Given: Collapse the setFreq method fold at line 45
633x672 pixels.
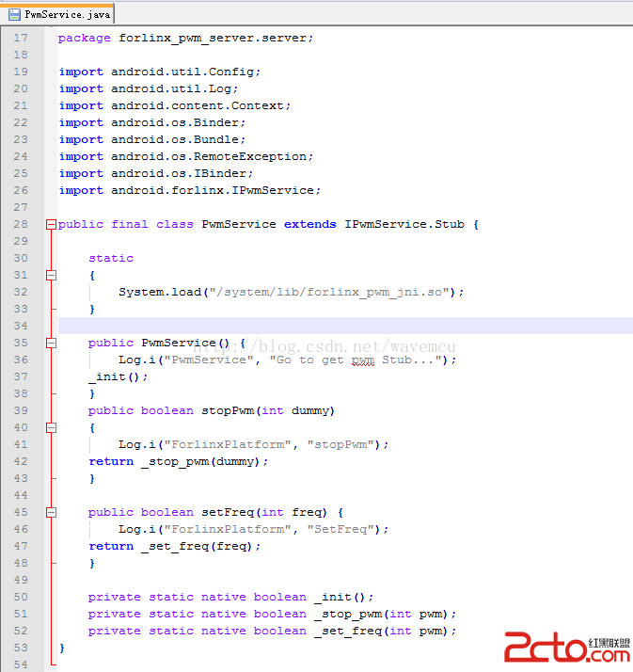Looking at the screenshot, I should 51,512.
